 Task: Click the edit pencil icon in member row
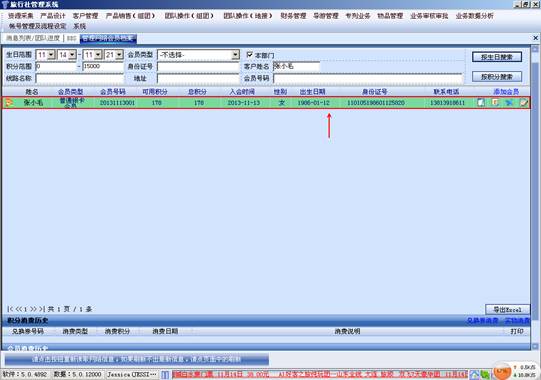524,103
